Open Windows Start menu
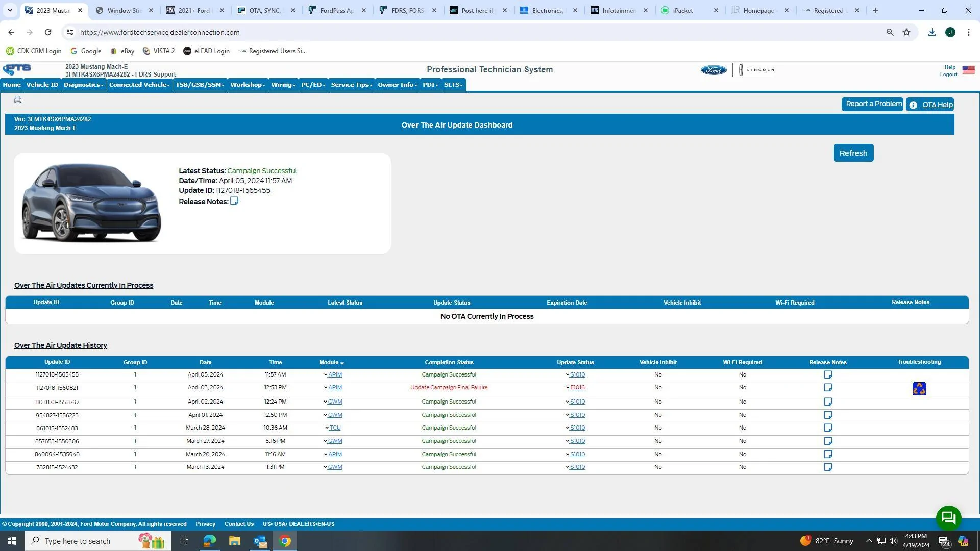This screenshot has height=551, width=980. 12,541
